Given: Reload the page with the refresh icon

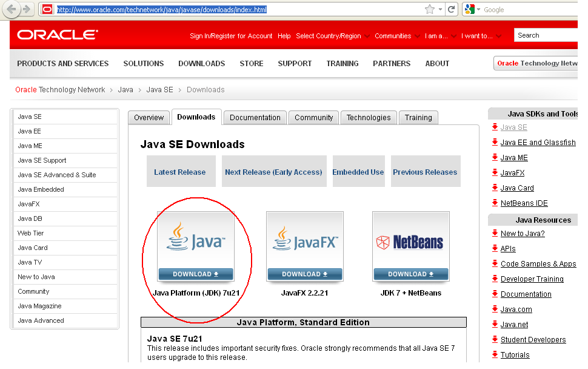Looking at the screenshot, I should (x=451, y=9).
